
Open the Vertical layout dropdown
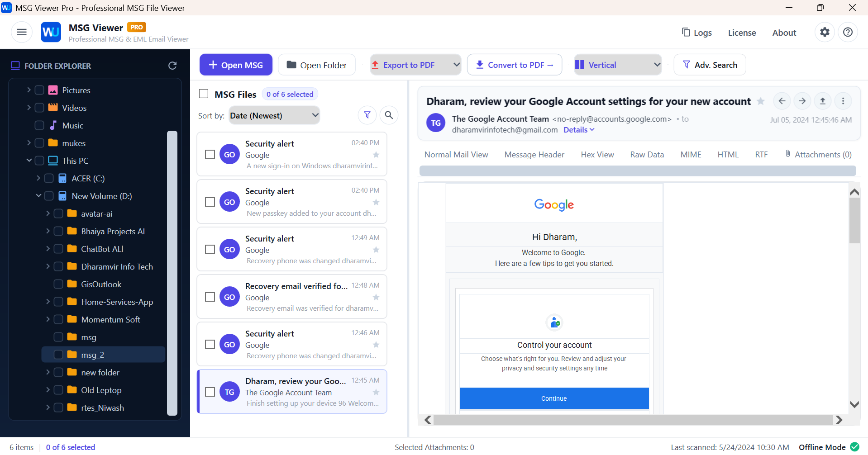point(617,65)
